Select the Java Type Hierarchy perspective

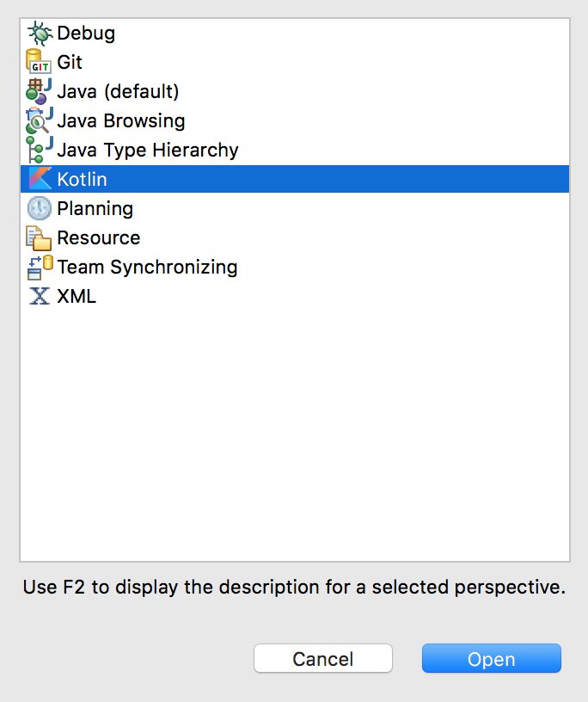click(146, 150)
